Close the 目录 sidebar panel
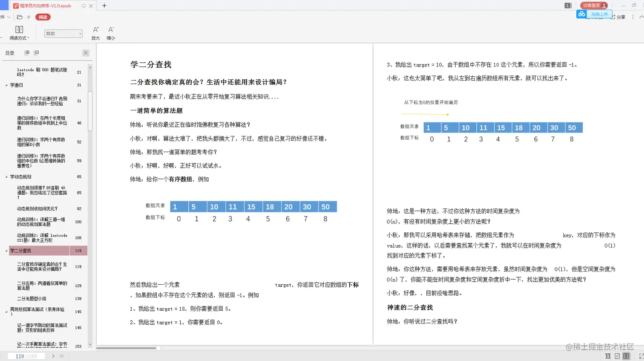644x361 pixels. click(85, 52)
